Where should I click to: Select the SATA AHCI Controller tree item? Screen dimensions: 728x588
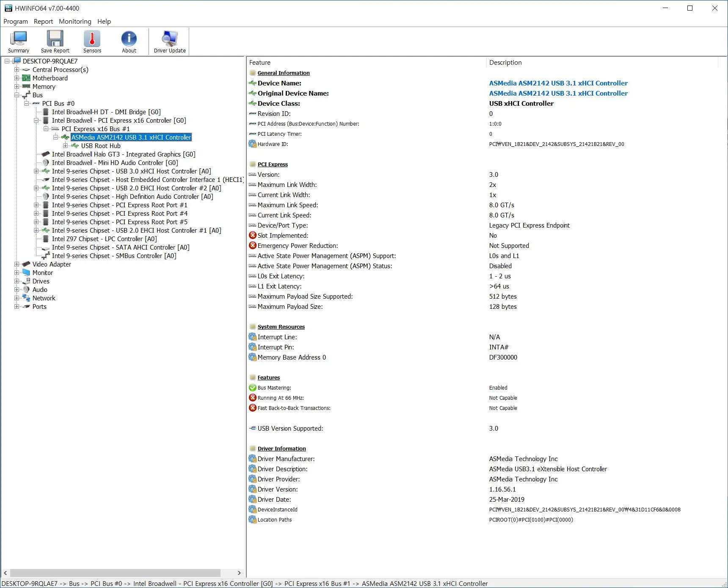click(121, 247)
